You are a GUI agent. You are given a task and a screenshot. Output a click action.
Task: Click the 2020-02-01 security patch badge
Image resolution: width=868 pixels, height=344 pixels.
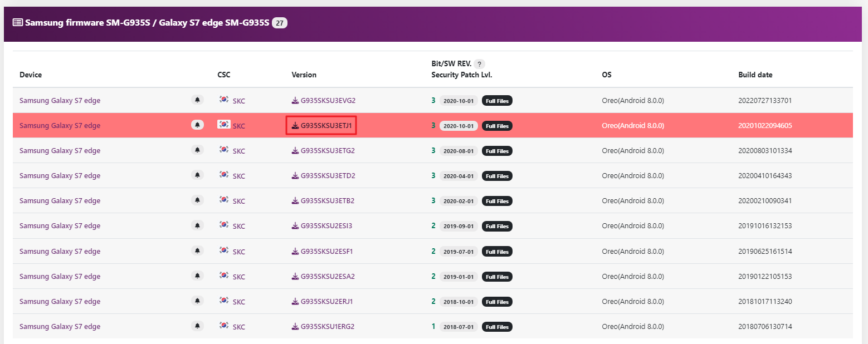tap(459, 201)
